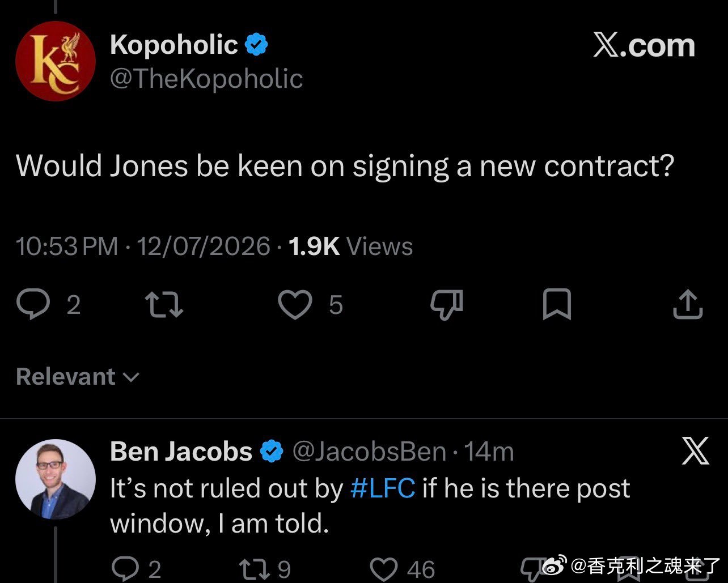Open the @JacobsBen handle link
Viewport: 728px width, 583px height.
[x=369, y=452]
